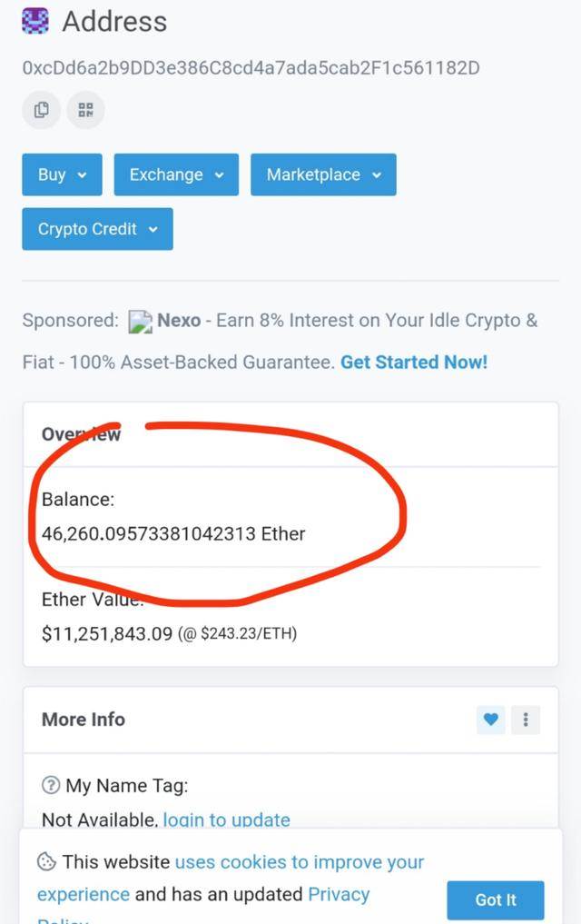
Task: Expand the Exchange dropdown
Action: (x=176, y=174)
